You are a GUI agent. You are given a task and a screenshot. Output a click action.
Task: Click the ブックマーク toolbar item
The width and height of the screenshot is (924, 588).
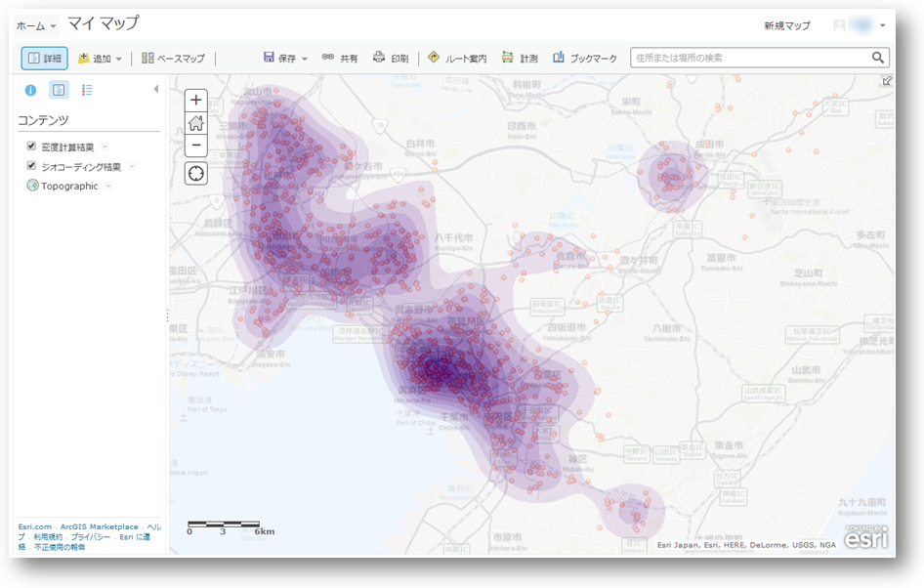(x=585, y=59)
